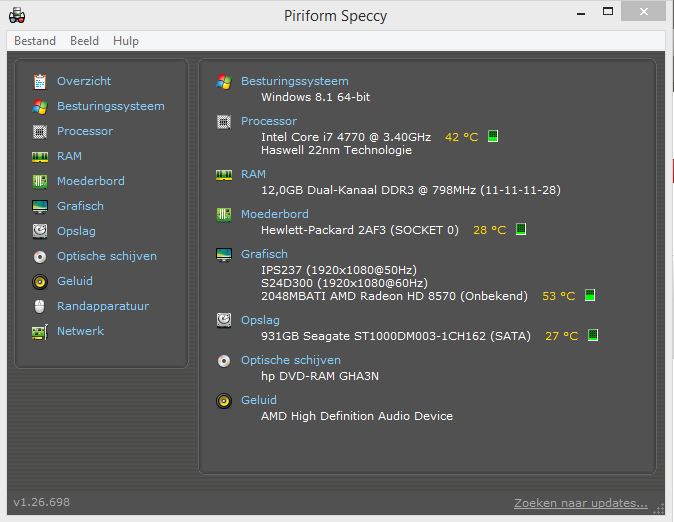Screen dimensions: 674x522
Task: Click the disc icon beside sidebar Optische schijven
Action: (x=40, y=257)
